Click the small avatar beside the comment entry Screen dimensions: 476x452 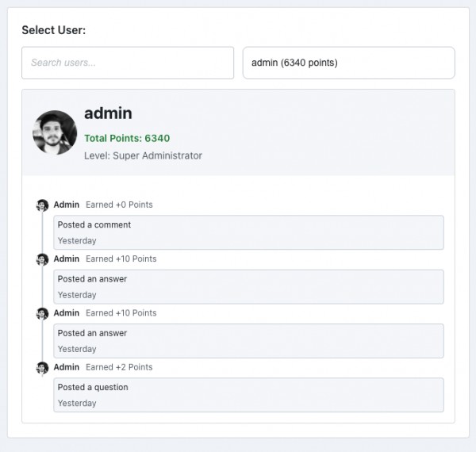(43, 205)
